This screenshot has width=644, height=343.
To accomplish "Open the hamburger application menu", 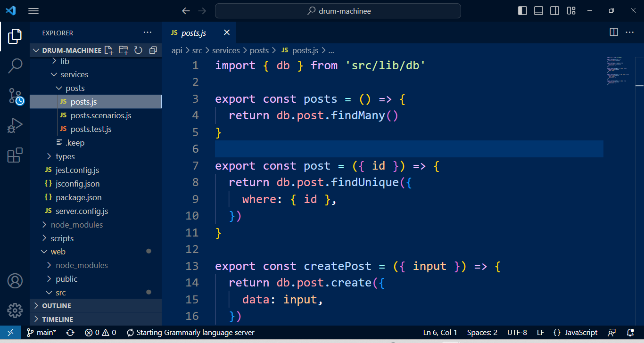I will coord(33,10).
